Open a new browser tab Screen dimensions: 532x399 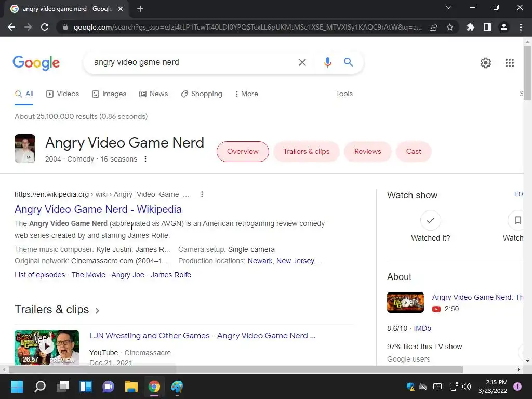(x=140, y=9)
